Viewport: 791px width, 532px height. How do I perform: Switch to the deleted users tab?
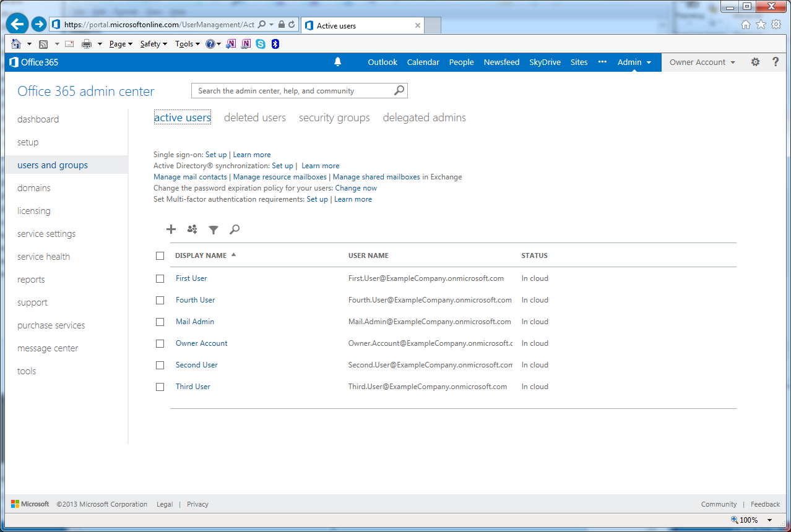(x=255, y=118)
